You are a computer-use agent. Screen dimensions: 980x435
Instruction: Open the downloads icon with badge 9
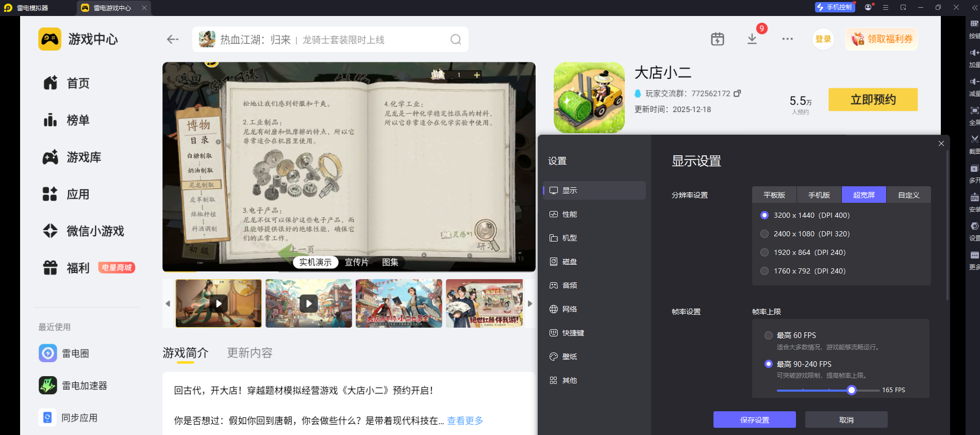752,39
